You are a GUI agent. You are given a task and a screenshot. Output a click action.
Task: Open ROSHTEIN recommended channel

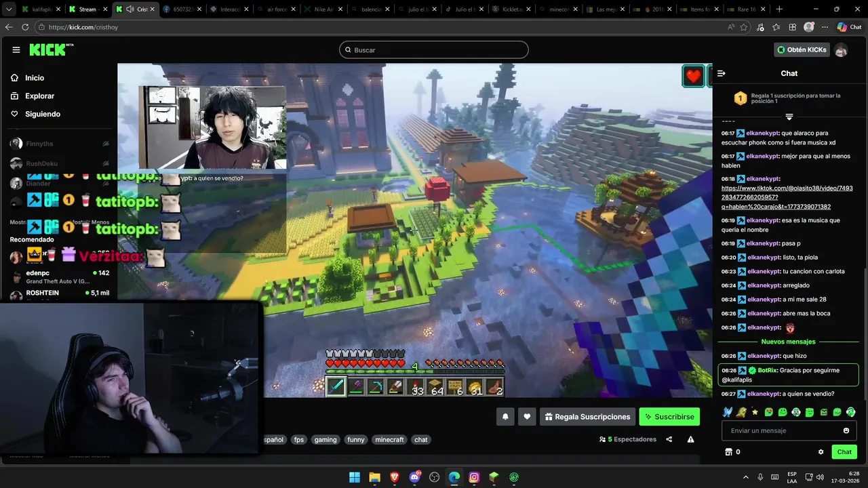[60, 293]
